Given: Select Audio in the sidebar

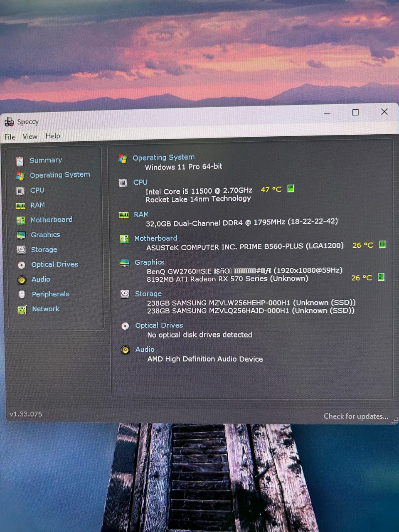Looking at the screenshot, I should (41, 279).
